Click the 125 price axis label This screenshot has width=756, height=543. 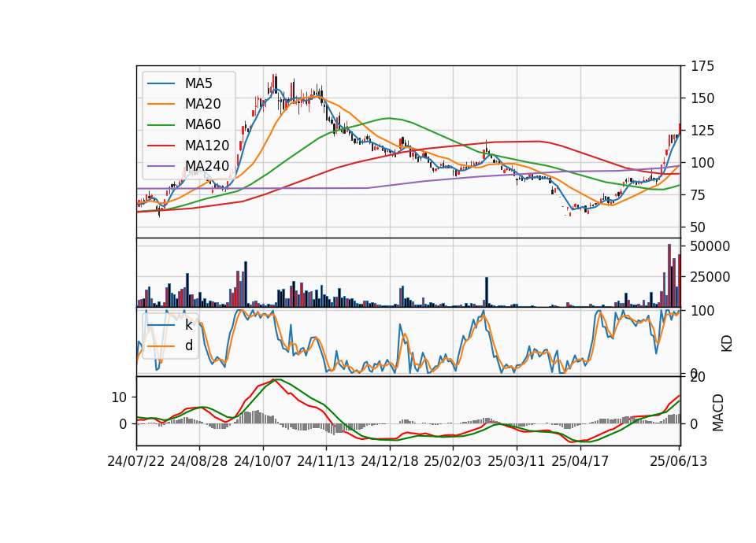(x=702, y=131)
